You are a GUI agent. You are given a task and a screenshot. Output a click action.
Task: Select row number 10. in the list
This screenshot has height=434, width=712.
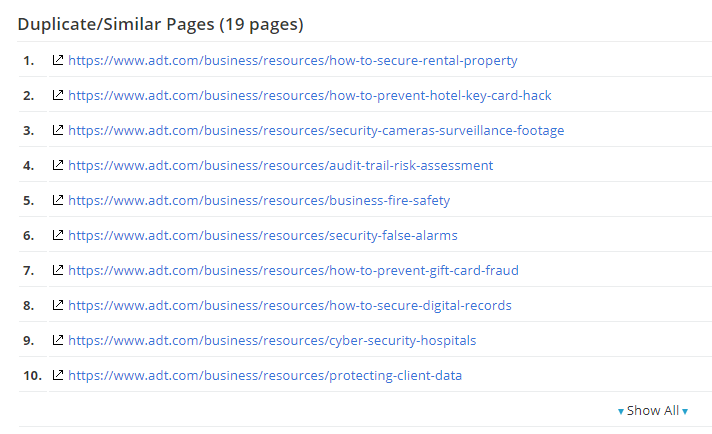(x=32, y=375)
